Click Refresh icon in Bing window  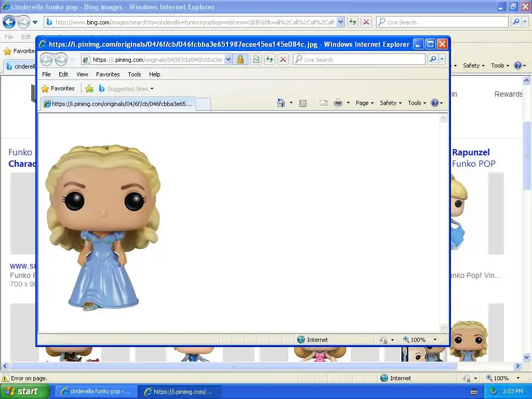click(x=353, y=22)
